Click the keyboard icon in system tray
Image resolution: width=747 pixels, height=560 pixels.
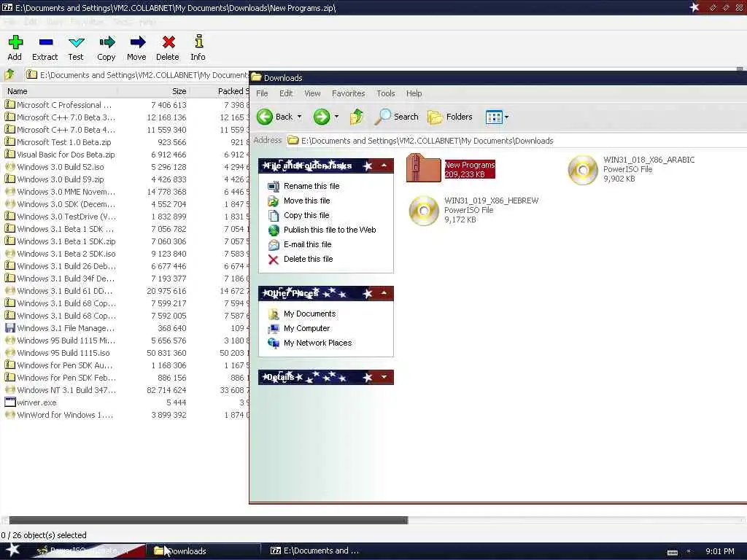click(x=672, y=552)
